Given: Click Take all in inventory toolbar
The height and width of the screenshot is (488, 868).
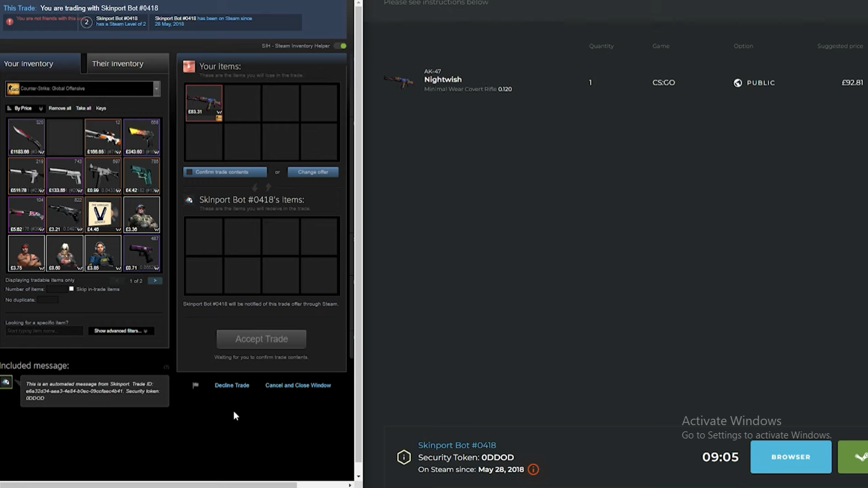Looking at the screenshot, I should click(83, 109).
